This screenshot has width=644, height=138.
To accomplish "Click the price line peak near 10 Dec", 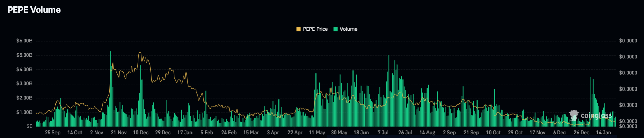I will click(x=140, y=53).
